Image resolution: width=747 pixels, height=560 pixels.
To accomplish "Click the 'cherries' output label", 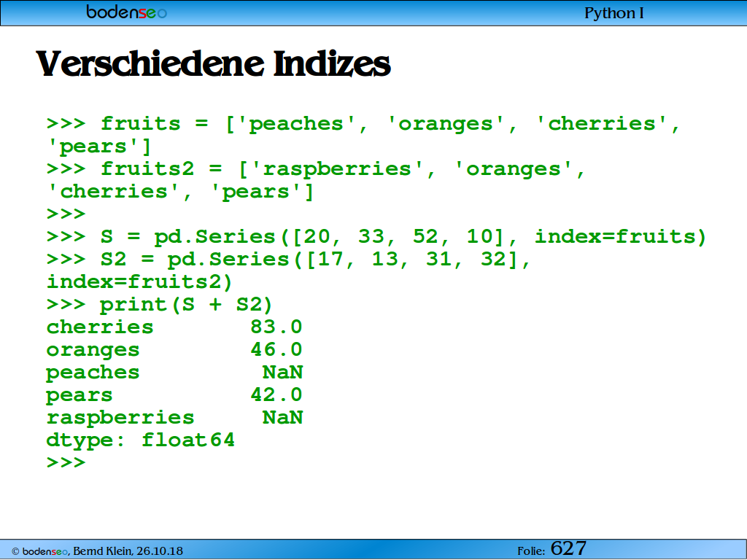I will click(99, 327).
